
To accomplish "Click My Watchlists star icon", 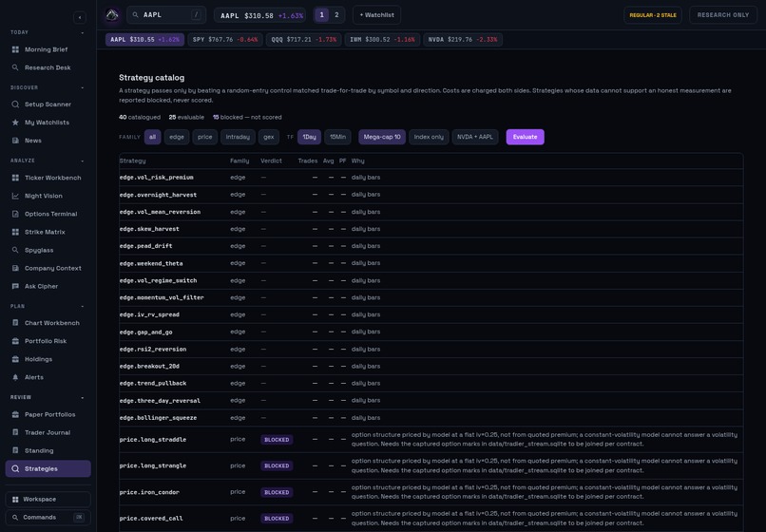I will point(15,123).
